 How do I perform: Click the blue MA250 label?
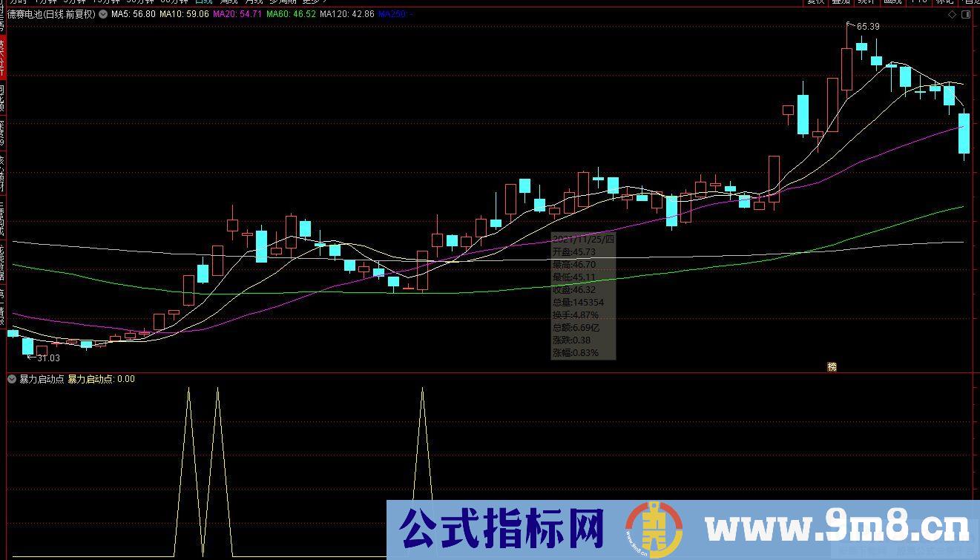click(x=396, y=14)
